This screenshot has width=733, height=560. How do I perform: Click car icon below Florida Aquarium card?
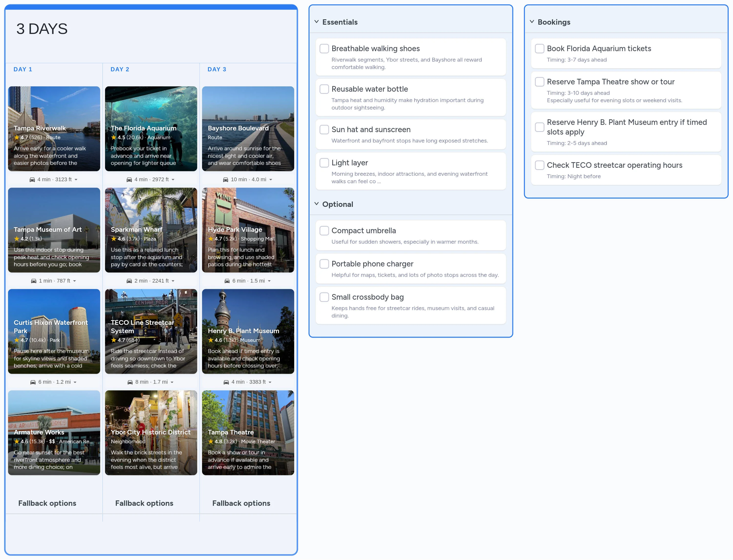coord(129,180)
